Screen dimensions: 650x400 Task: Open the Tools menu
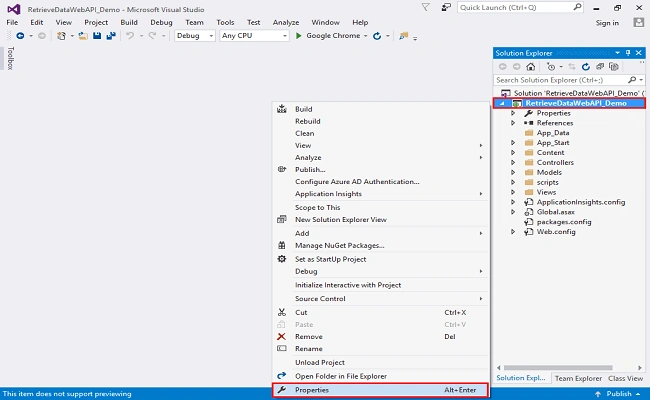click(225, 22)
